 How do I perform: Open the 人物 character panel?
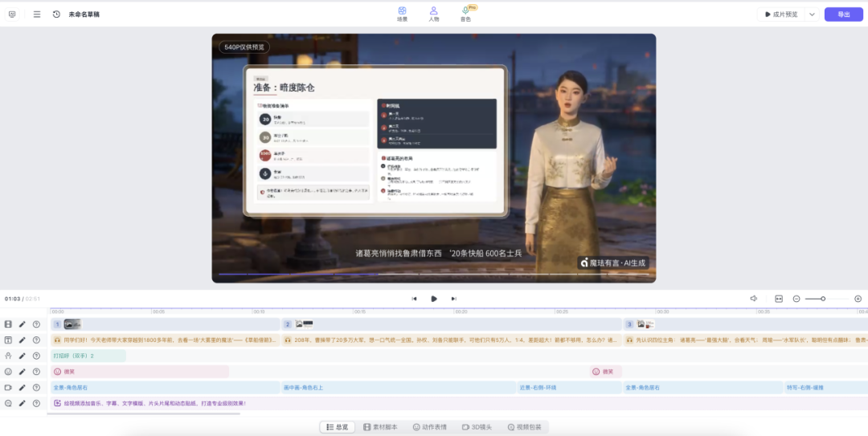coord(433,14)
